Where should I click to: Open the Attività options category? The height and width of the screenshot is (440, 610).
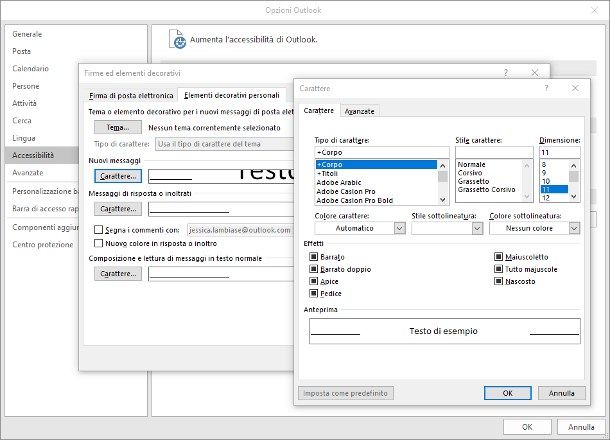tap(24, 103)
